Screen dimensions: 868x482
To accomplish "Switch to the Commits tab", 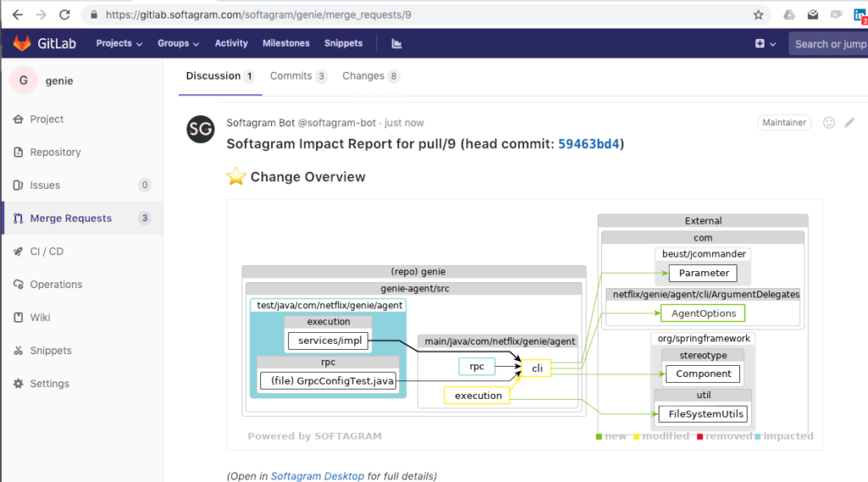I will 298,76.
